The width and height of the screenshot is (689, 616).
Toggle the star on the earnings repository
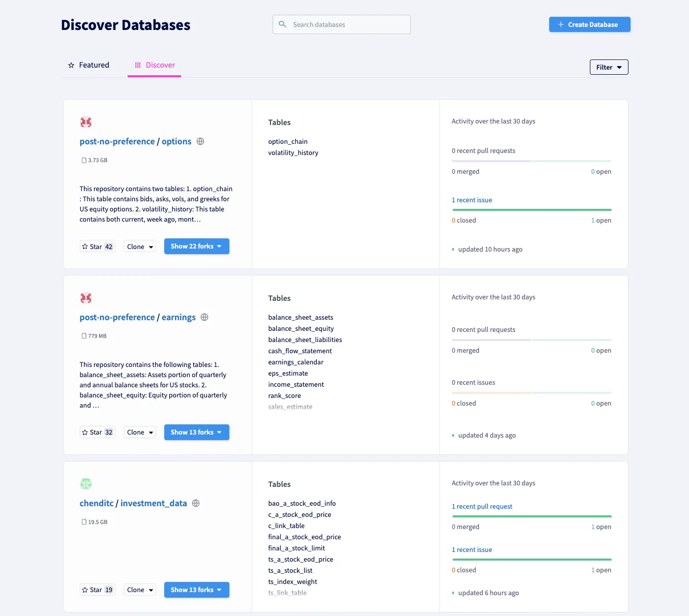click(x=97, y=432)
